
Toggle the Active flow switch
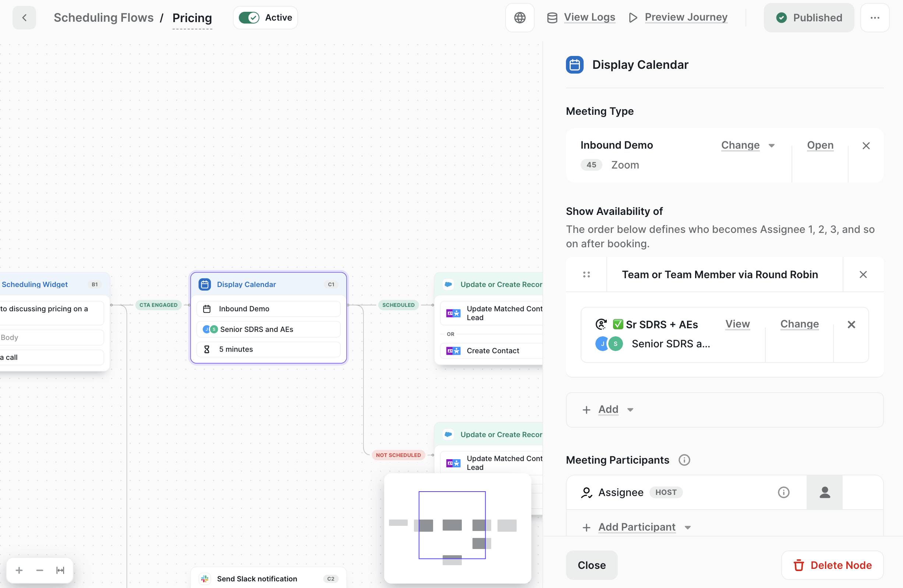pos(249,18)
